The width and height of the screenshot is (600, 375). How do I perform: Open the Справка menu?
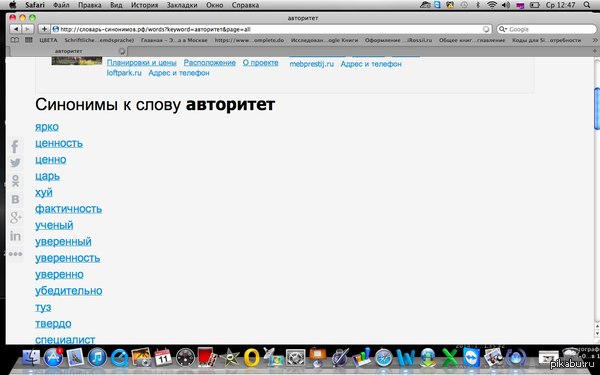[245, 5]
